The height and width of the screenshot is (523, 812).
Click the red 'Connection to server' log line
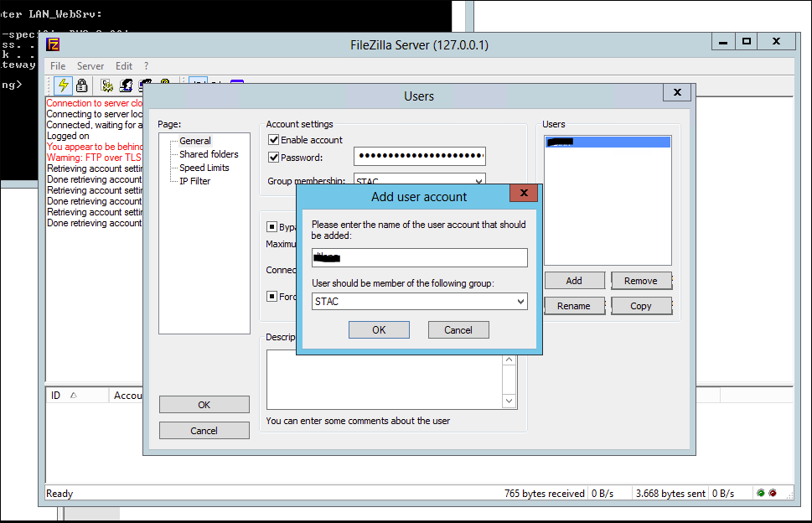pos(94,103)
